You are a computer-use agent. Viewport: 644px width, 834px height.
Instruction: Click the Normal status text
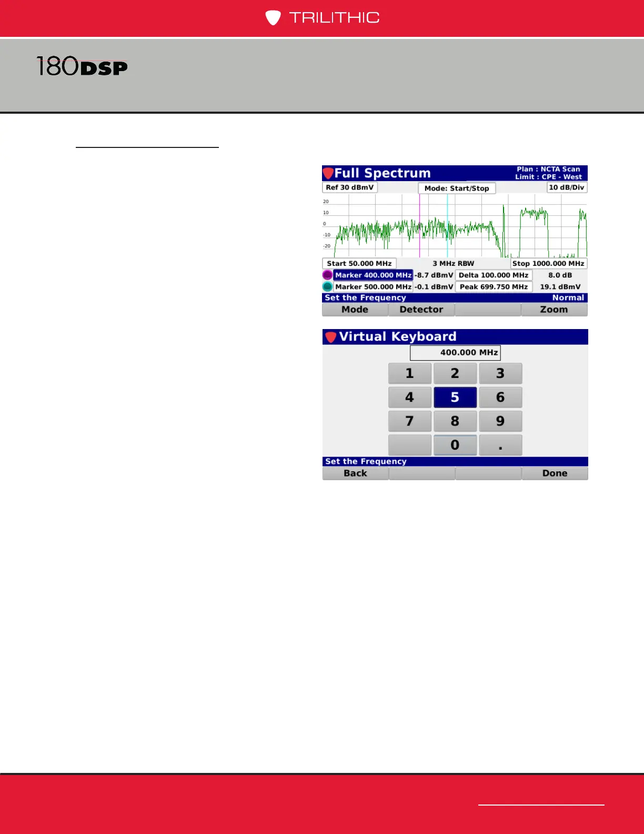(x=568, y=297)
